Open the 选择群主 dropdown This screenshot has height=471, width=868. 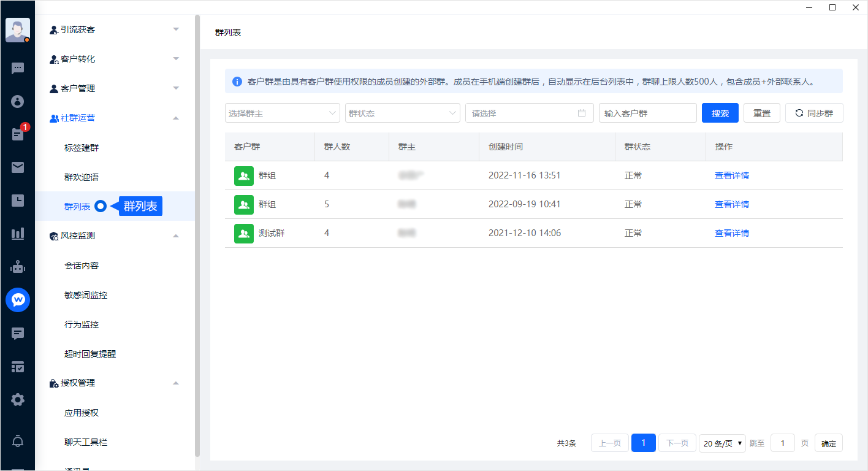tap(282, 113)
